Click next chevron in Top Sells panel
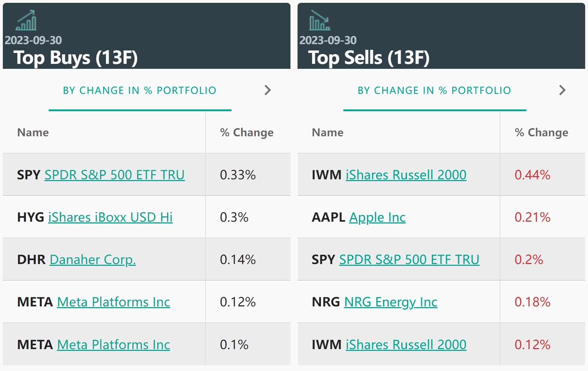This screenshot has width=588, height=371. click(562, 90)
